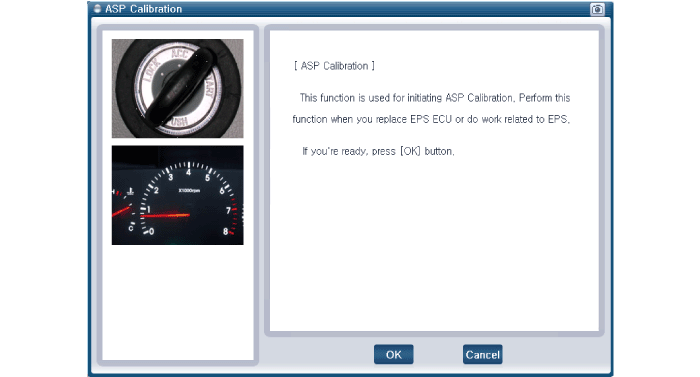Confirm with the OK button
Image resolution: width=700 pixels, height=377 pixels.
click(393, 354)
